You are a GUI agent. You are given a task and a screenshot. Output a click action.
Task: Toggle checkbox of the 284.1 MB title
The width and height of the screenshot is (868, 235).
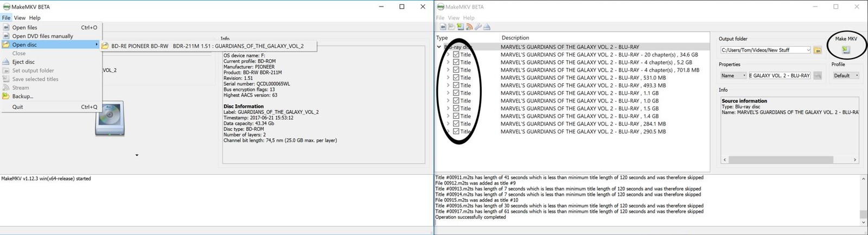[456, 124]
